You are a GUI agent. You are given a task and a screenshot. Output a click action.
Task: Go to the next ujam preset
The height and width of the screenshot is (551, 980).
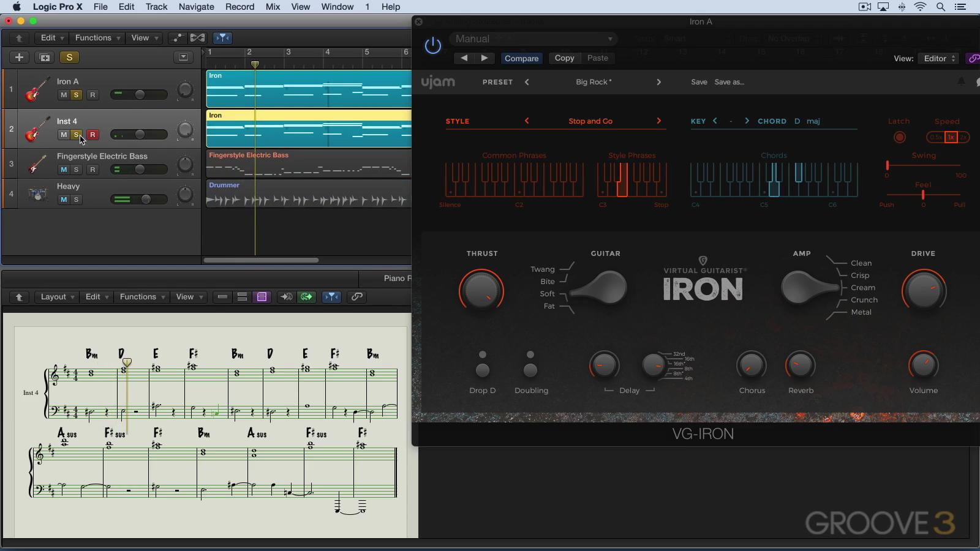pos(659,82)
